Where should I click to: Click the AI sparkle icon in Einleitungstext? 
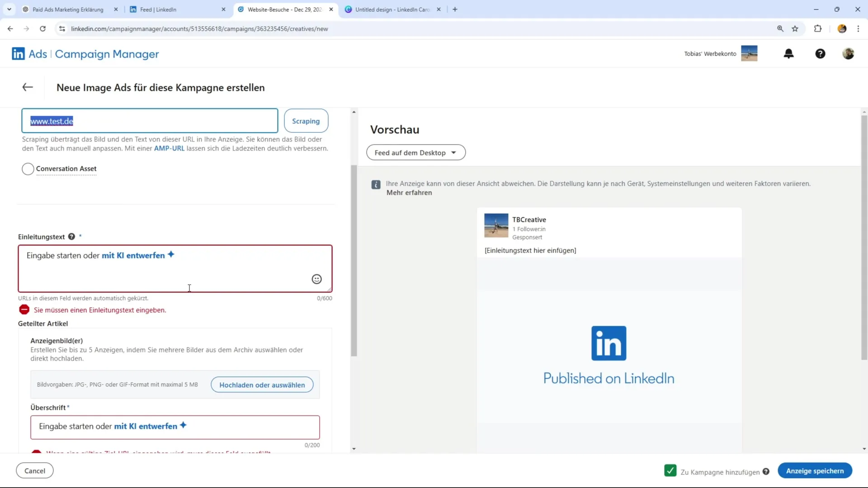[x=171, y=254]
